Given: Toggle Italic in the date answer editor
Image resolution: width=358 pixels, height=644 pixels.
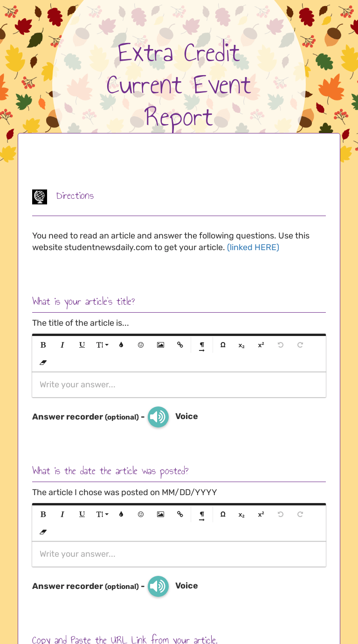Looking at the screenshot, I should [x=62, y=514].
